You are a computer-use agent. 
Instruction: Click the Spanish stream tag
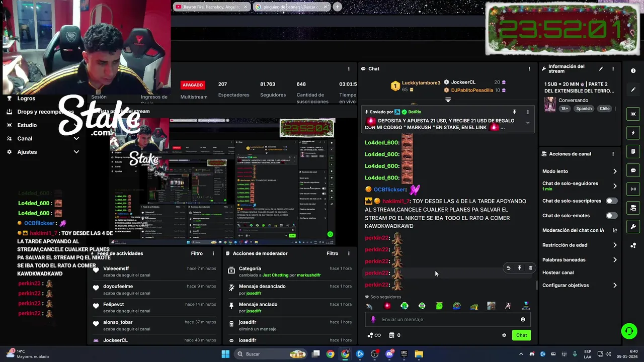(584, 109)
